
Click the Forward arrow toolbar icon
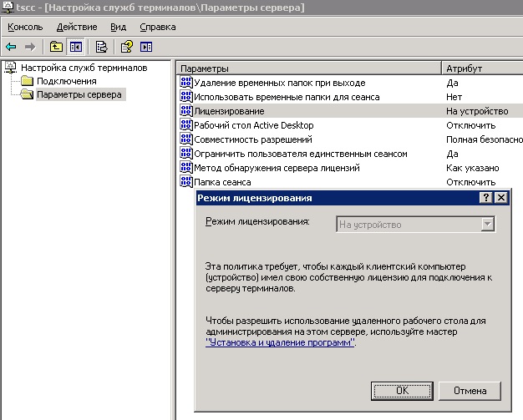30,47
